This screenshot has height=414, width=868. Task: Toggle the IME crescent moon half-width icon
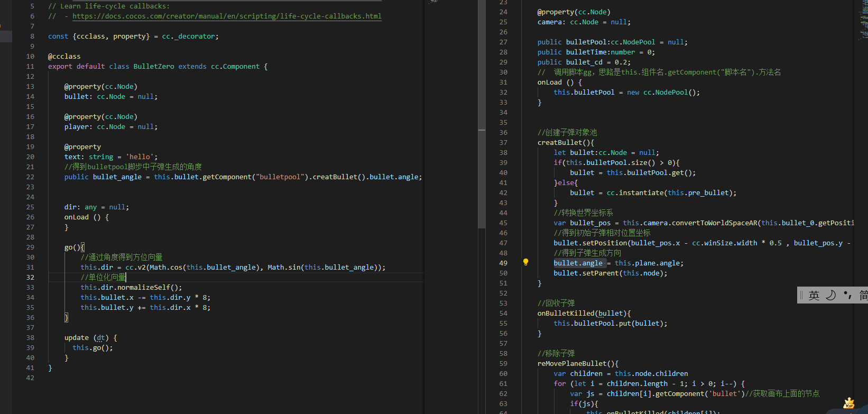[x=831, y=295]
